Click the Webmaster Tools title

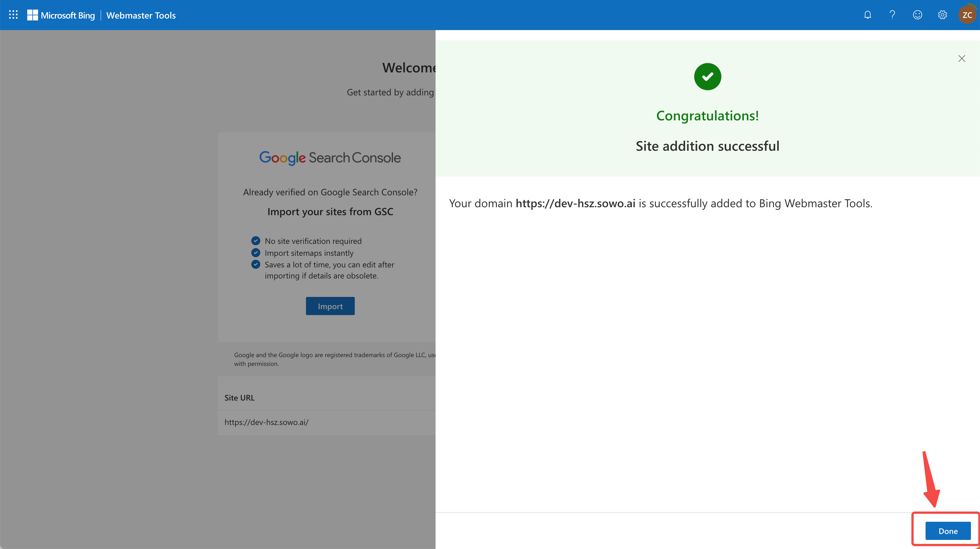pos(141,15)
